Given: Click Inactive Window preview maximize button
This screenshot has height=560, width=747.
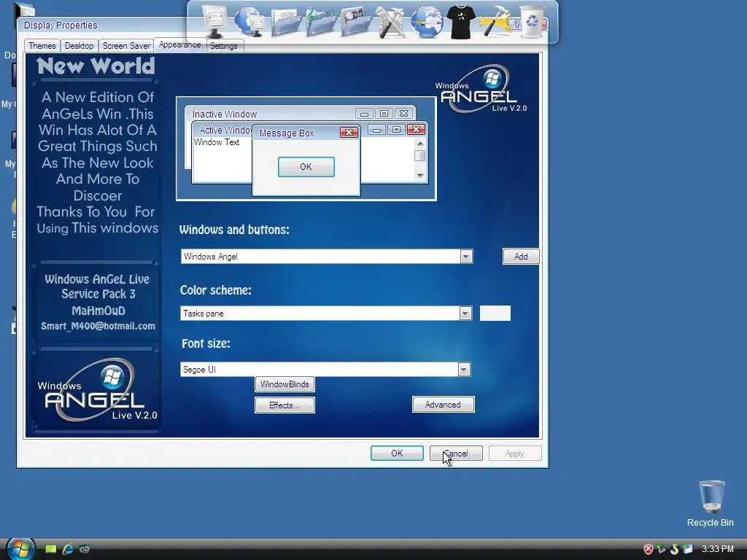Looking at the screenshot, I should [x=384, y=113].
